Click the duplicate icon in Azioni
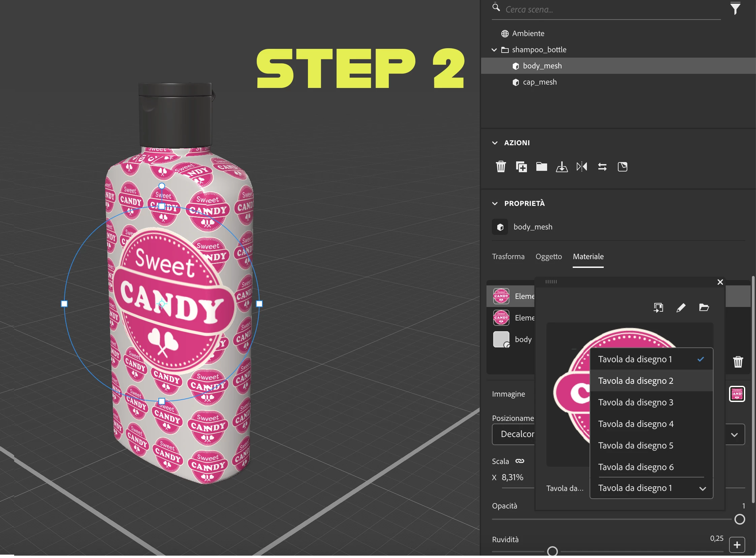 521,167
